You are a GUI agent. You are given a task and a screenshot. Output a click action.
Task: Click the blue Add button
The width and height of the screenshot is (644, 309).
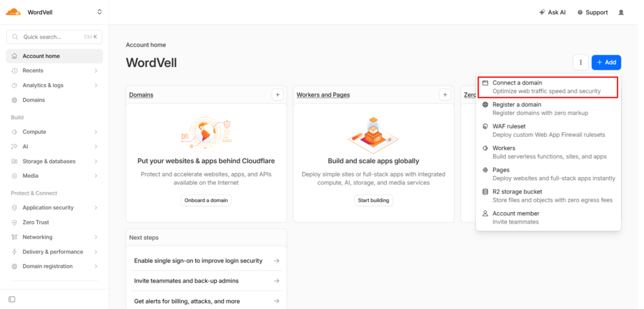click(x=606, y=62)
